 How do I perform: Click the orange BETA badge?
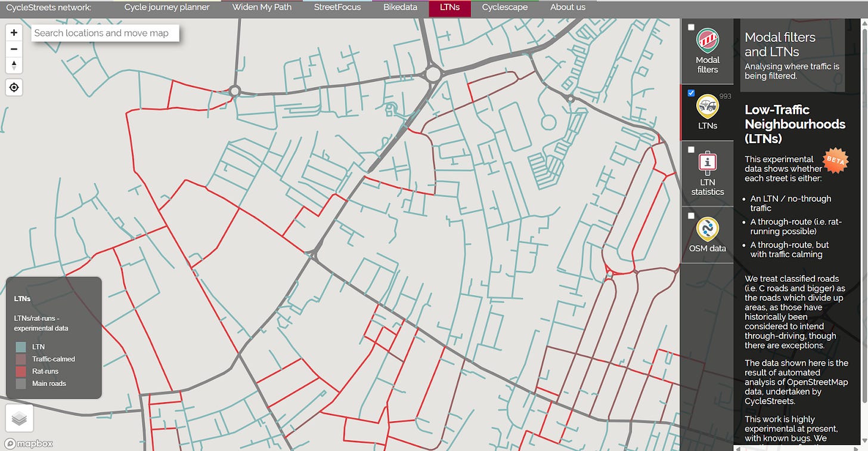click(835, 160)
